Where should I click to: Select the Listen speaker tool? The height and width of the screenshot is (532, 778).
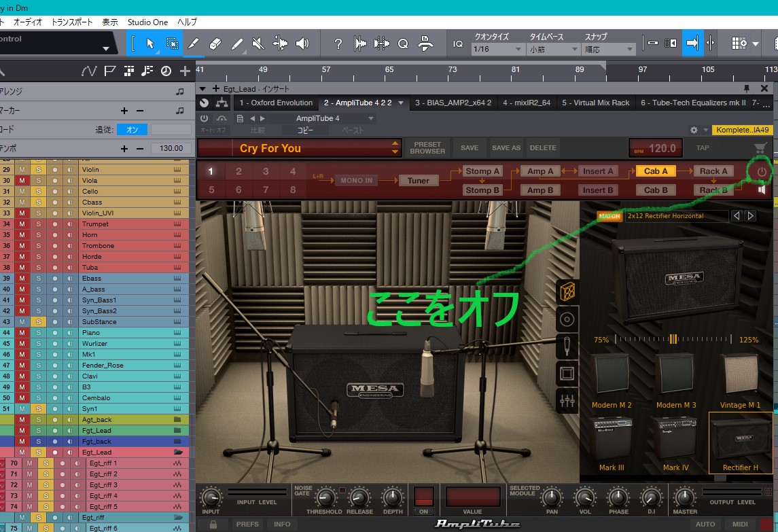coord(302,43)
